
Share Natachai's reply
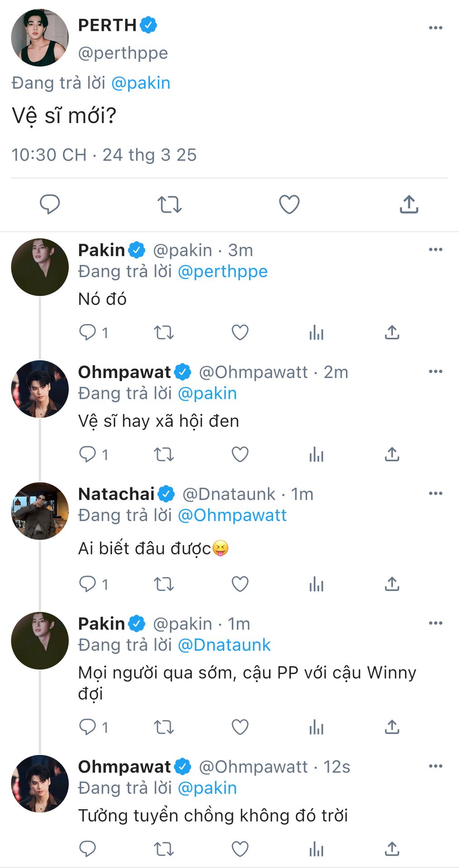[x=392, y=584]
